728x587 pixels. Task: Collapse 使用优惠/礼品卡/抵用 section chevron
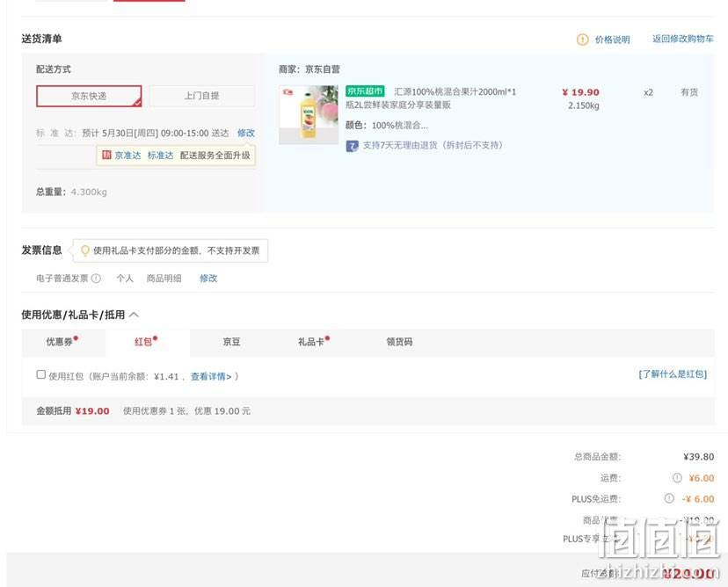tap(135, 315)
